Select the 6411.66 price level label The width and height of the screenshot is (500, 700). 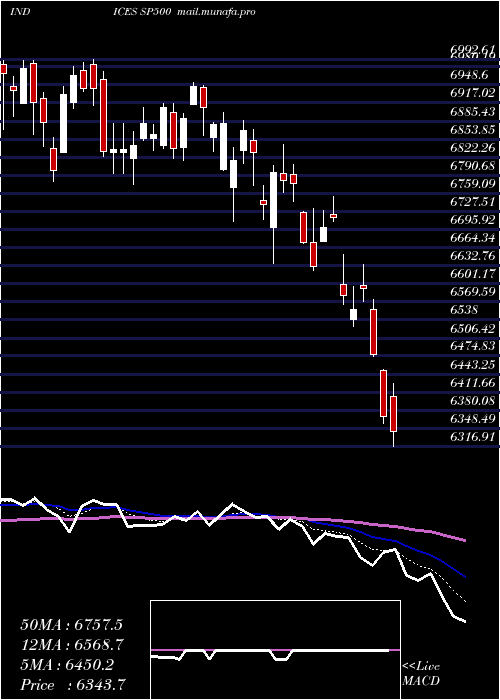click(472, 383)
